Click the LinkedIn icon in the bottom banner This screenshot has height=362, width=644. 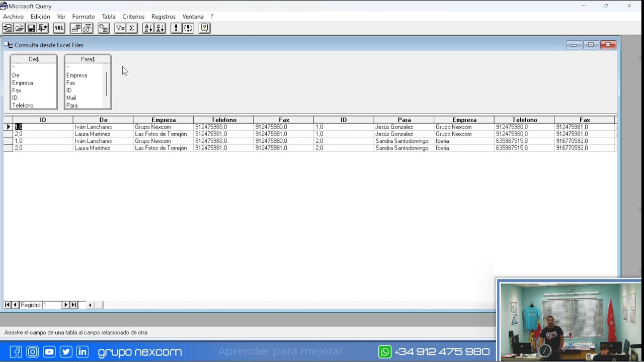[83, 351]
